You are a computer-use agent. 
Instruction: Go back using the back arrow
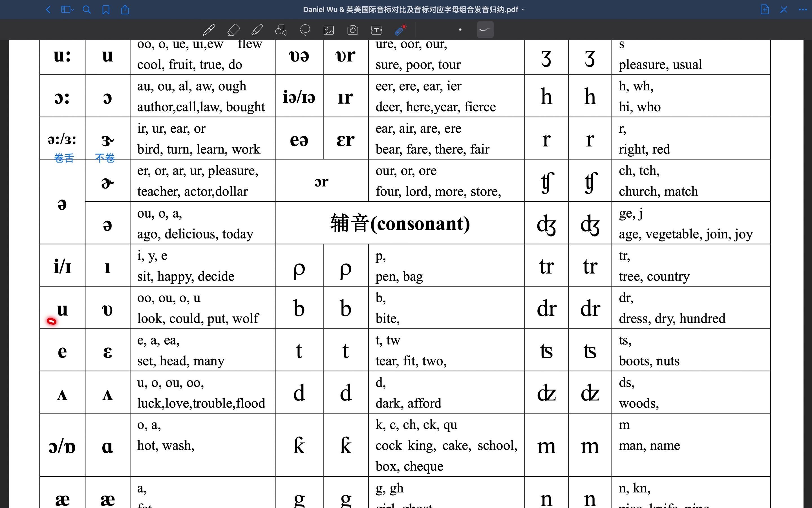pos(48,10)
